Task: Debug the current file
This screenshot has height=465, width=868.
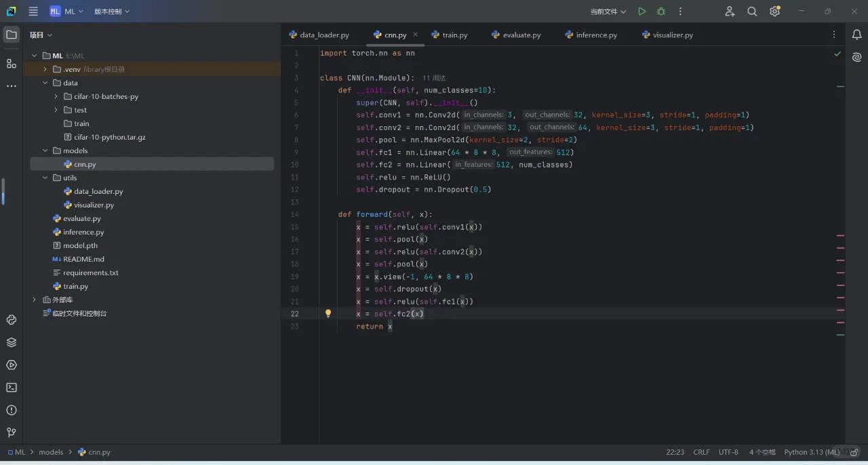Action: coord(661,12)
